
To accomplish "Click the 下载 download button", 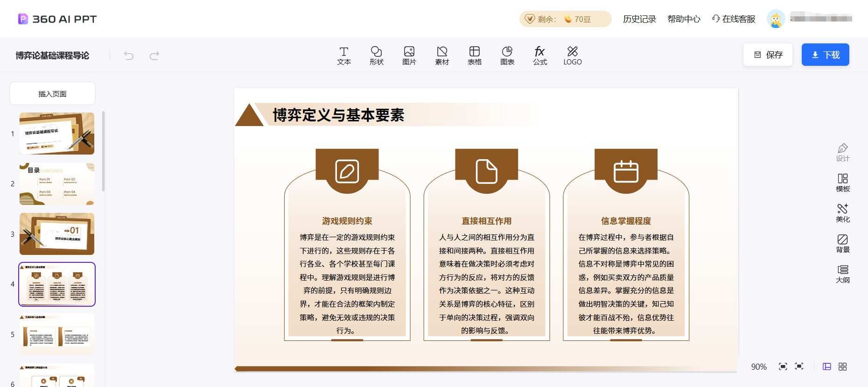I will coord(826,55).
